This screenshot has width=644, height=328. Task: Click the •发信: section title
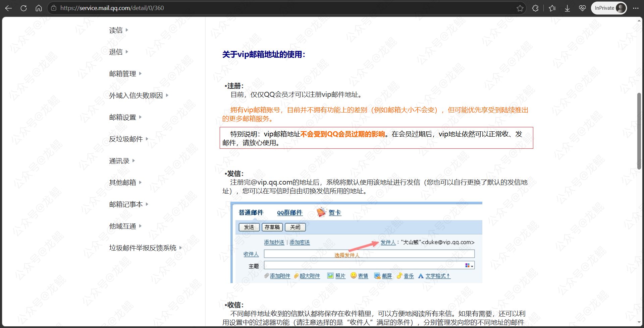(234, 174)
